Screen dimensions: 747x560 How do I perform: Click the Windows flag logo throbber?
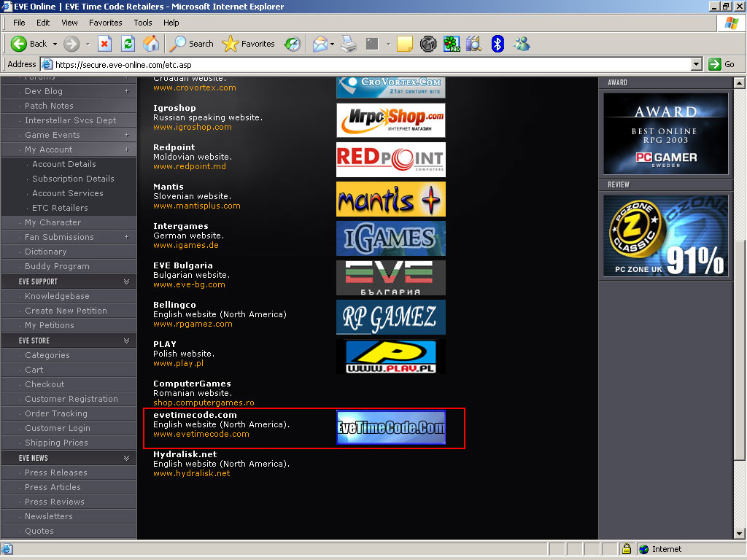click(731, 23)
